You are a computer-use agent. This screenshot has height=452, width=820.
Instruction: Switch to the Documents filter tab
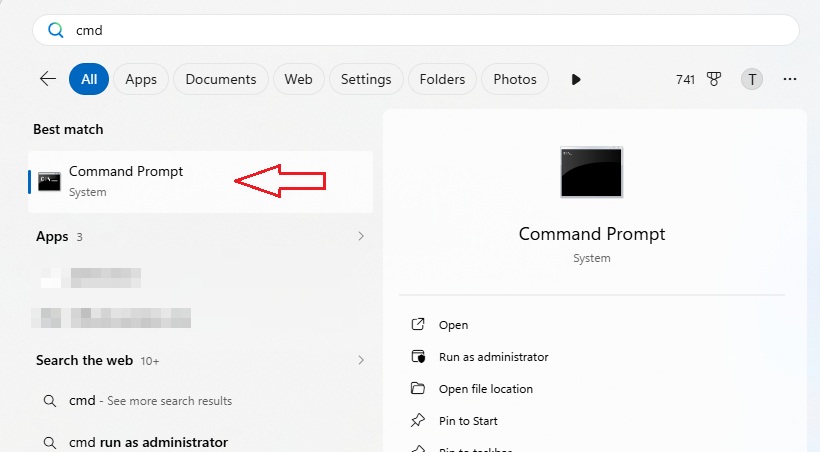click(x=221, y=79)
